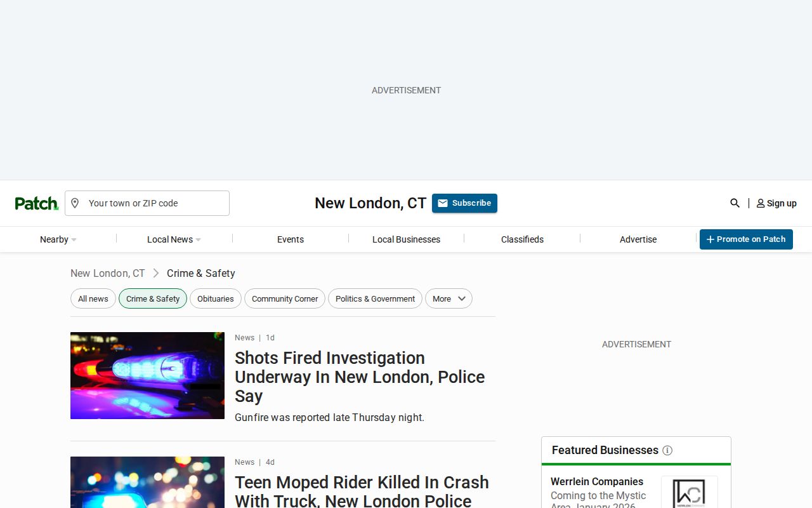Screen dimensions: 812x508
Task: Open the Events menu item
Action: point(291,239)
